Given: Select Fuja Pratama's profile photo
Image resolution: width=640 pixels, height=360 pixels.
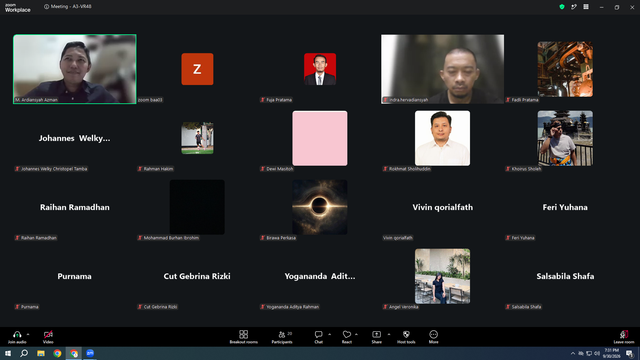Looking at the screenshot, I should (x=320, y=69).
